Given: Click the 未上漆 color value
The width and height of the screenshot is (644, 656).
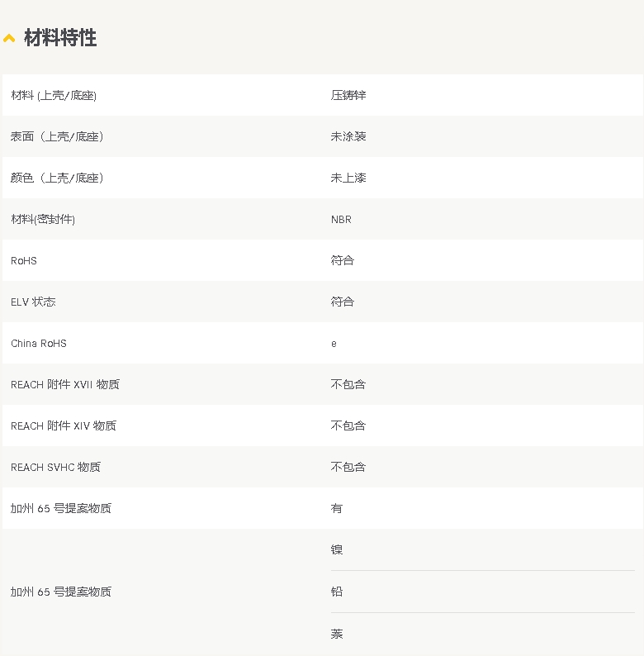Looking at the screenshot, I should (x=348, y=178).
